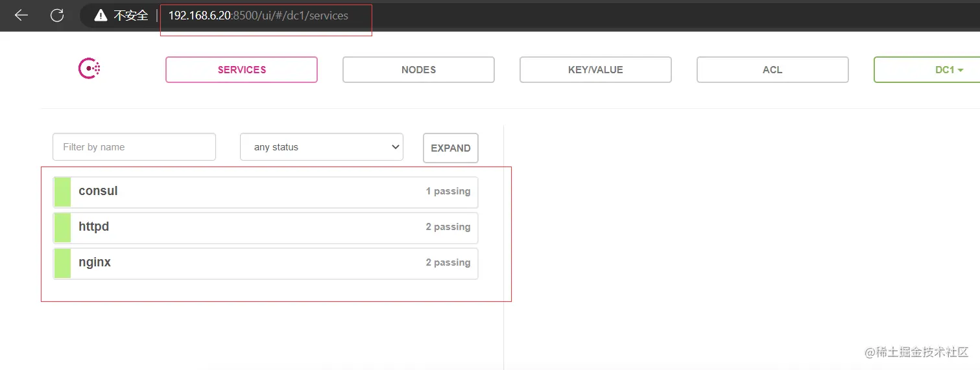This screenshot has width=980, height=370.
Task: Click the Expand button
Action: [x=451, y=148]
